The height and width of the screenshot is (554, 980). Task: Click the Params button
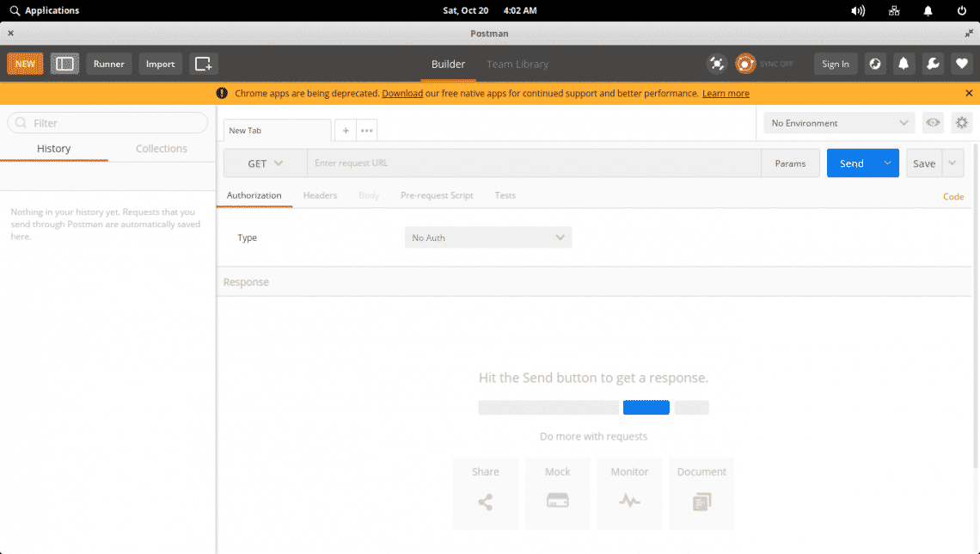tap(790, 163)
